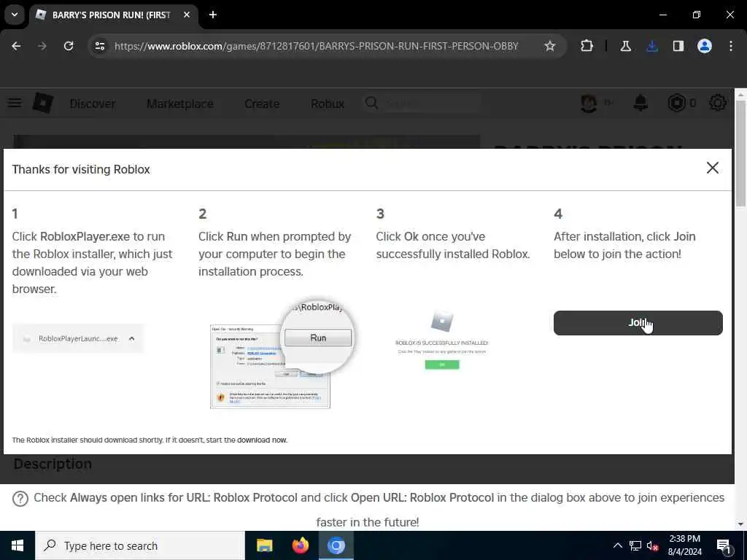View site information icon in address bar
Screen dimensions: 747x560
pyautogui.click(x=99, y=46)
